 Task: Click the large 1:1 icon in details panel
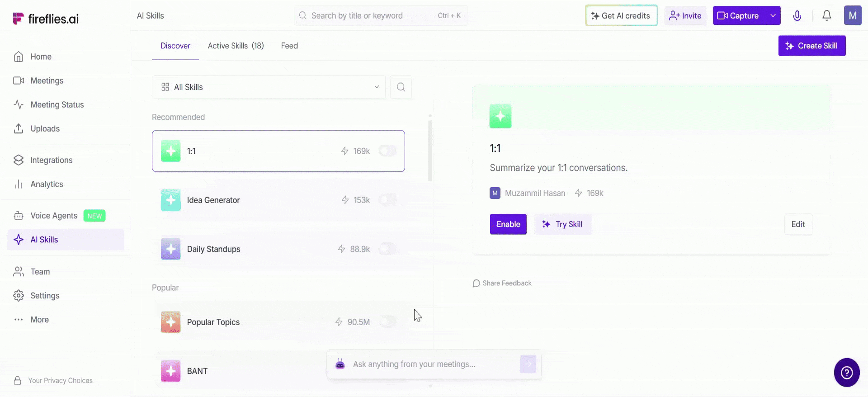click(500, 116)
